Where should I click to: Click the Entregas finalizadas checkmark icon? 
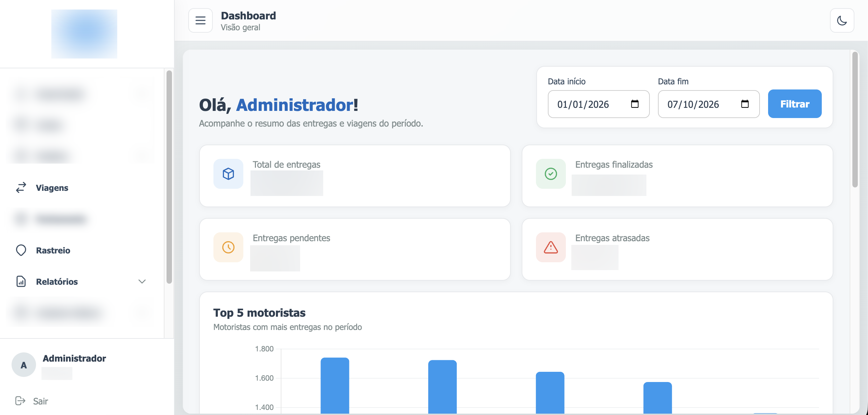[x=551, y=174]
